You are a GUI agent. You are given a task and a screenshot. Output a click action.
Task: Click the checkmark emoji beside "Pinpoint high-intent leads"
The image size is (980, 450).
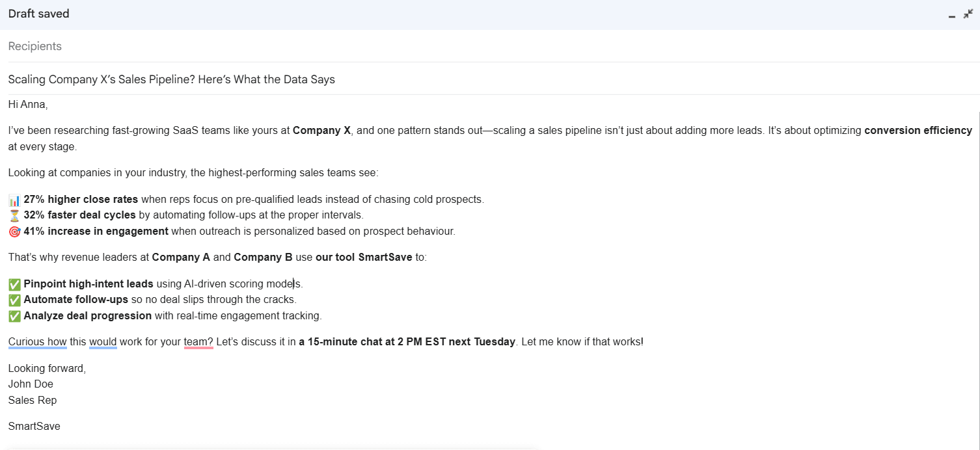[13, 284]
